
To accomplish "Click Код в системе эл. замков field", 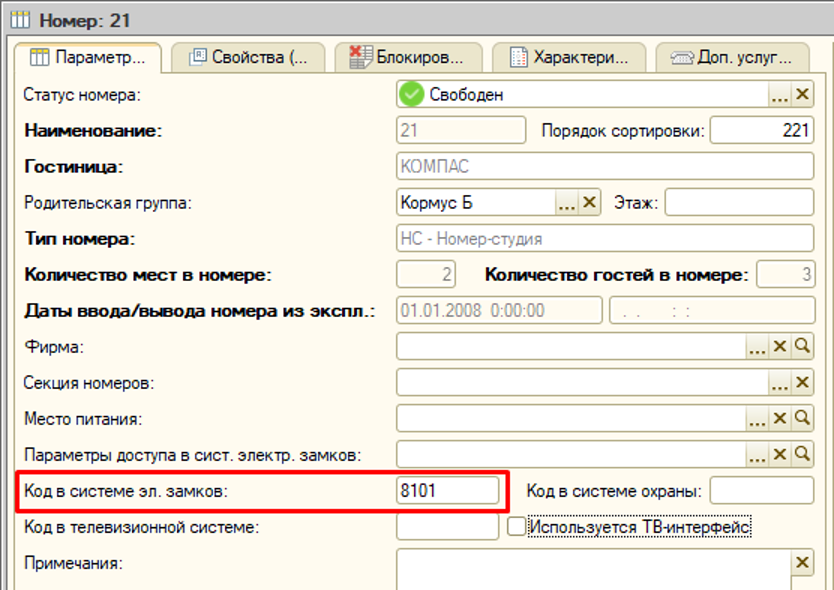I will click(x=448, y=490).
